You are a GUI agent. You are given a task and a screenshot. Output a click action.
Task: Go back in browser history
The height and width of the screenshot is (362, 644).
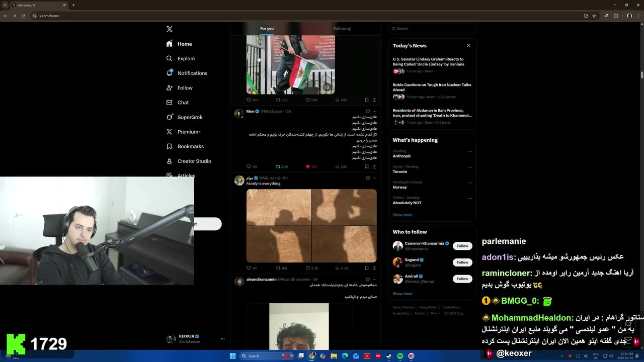click(6, 16)
